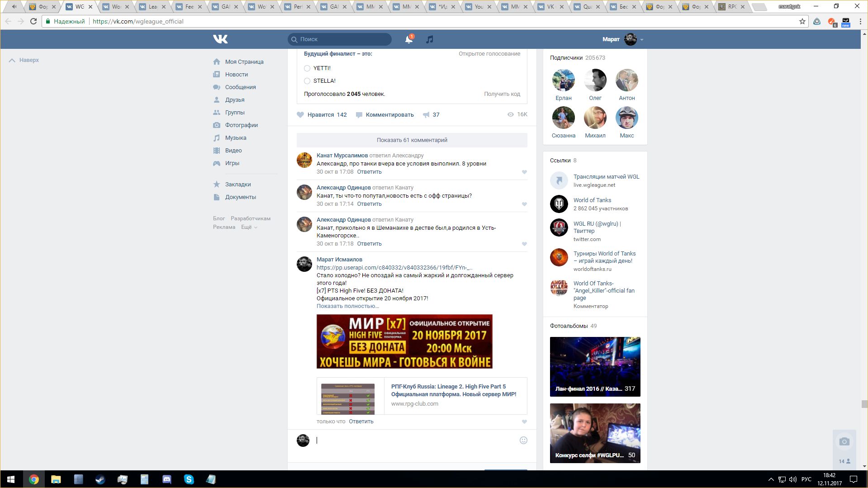The height and width of the screenshot is (488, 868).
Task: Toggle like with the Нравится button
Action: pos(321,115)
